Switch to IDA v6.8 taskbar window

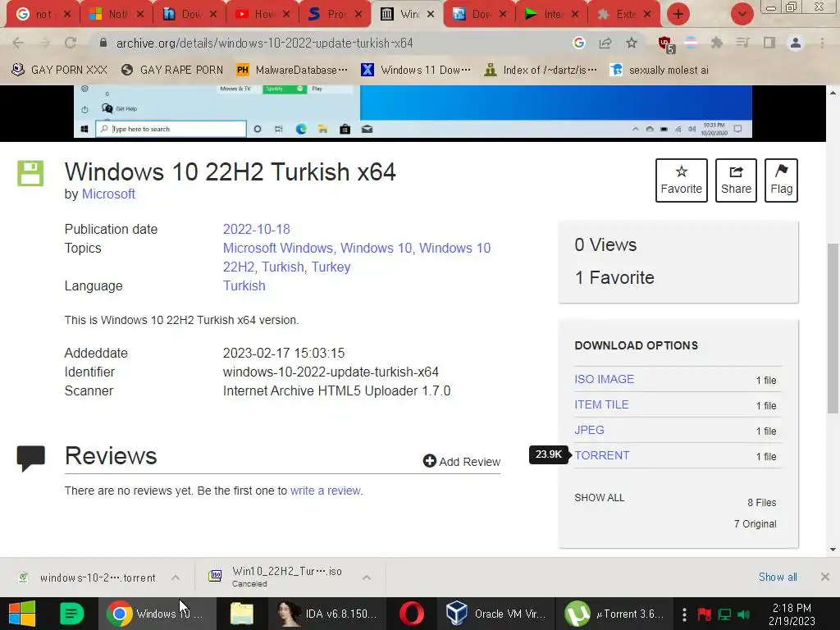328,614
